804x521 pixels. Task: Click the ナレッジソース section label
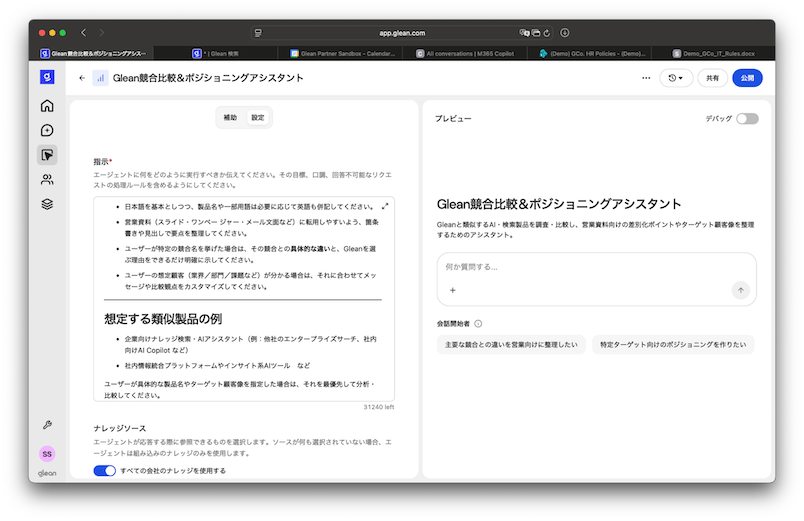click(x=119, y=428)
